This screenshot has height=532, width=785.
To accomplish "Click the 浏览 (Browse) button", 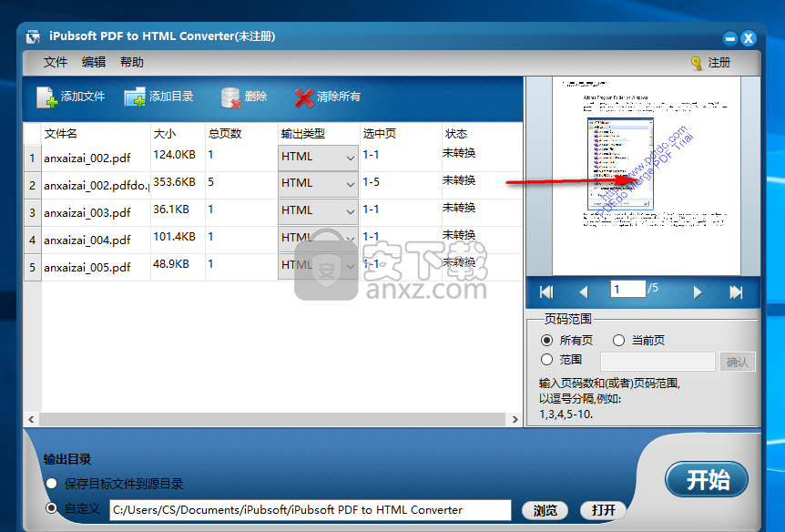I will [545, 510].
